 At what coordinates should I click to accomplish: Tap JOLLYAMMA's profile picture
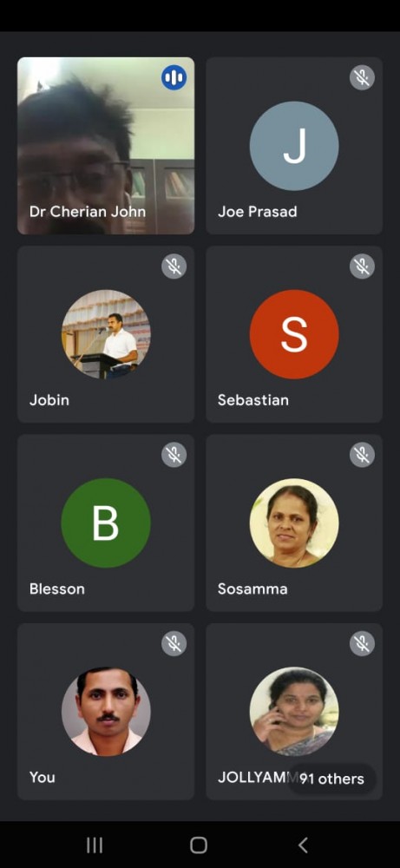(294, 712)
